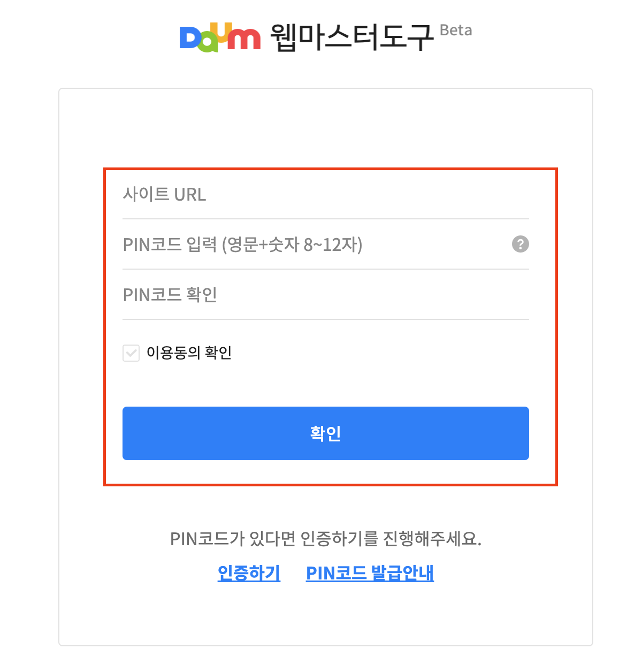Click the blue D in Daum logo
Screen dimensions: 627x672
click(x=189, y=39)
